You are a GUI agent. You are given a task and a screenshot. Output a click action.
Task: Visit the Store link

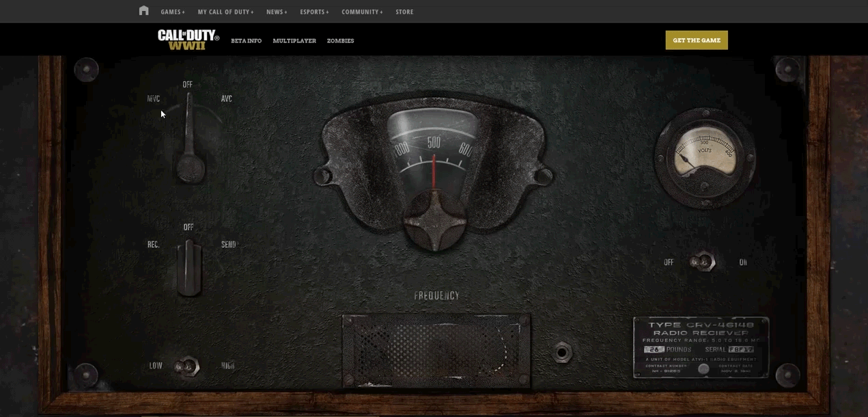(404, 12)
